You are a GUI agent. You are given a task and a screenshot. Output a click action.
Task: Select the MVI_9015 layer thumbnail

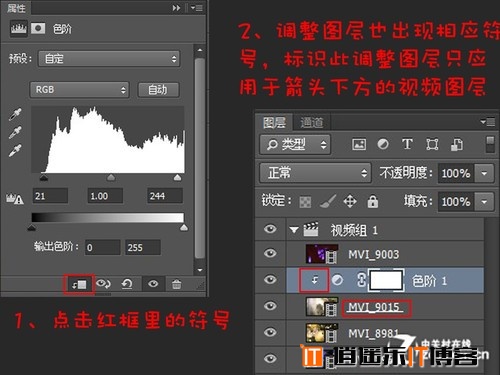click(322, 307)
